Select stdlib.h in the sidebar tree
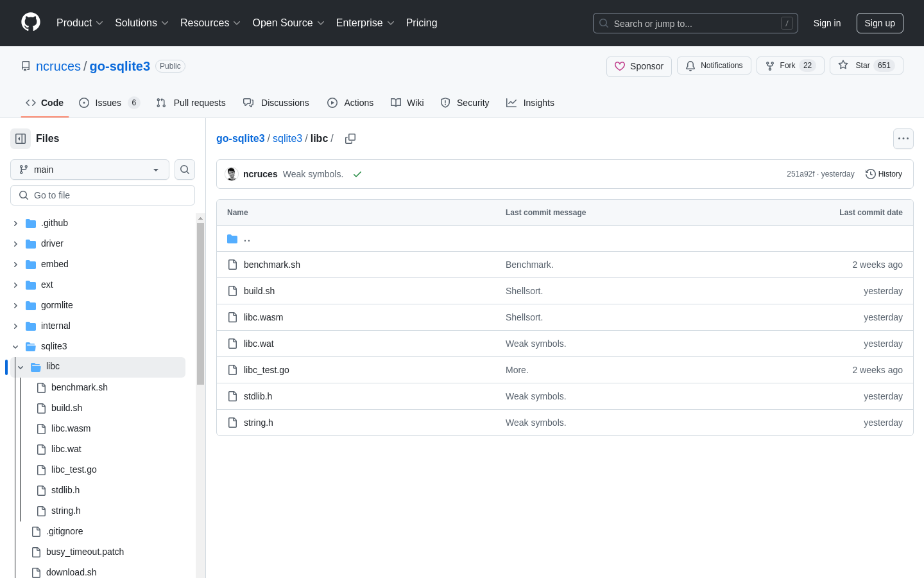 click(65, 491)
